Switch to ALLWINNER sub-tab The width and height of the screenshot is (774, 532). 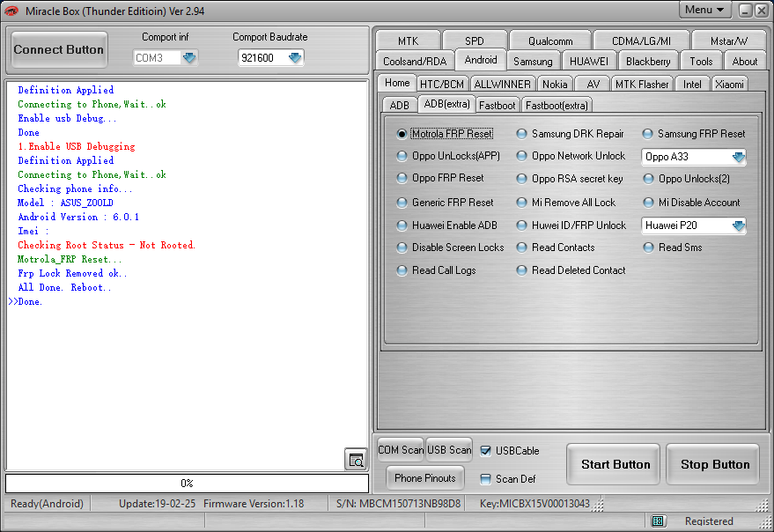tap(502, 84)
